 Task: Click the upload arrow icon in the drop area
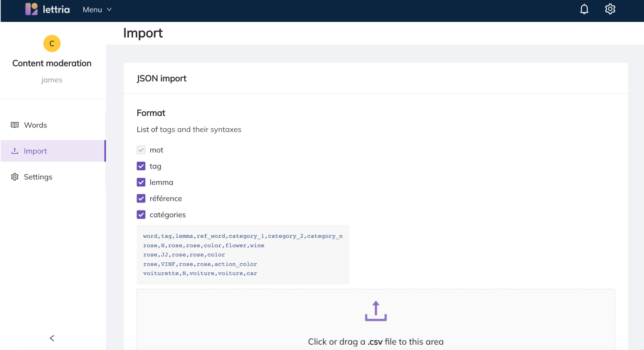tap(376, 311)
